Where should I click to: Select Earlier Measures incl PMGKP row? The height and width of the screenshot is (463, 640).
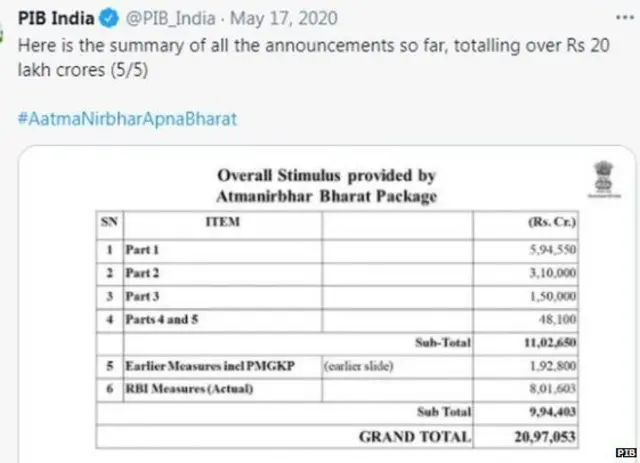click(x=209, y=366)
